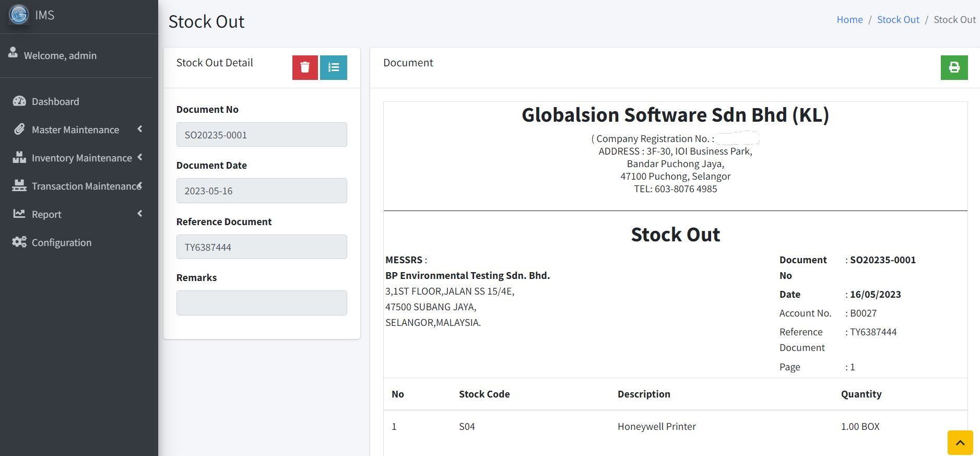Click the Stock Code column header
Image resolution: width=980 pixels, height=456 pixels.
[x=485, y=394]
